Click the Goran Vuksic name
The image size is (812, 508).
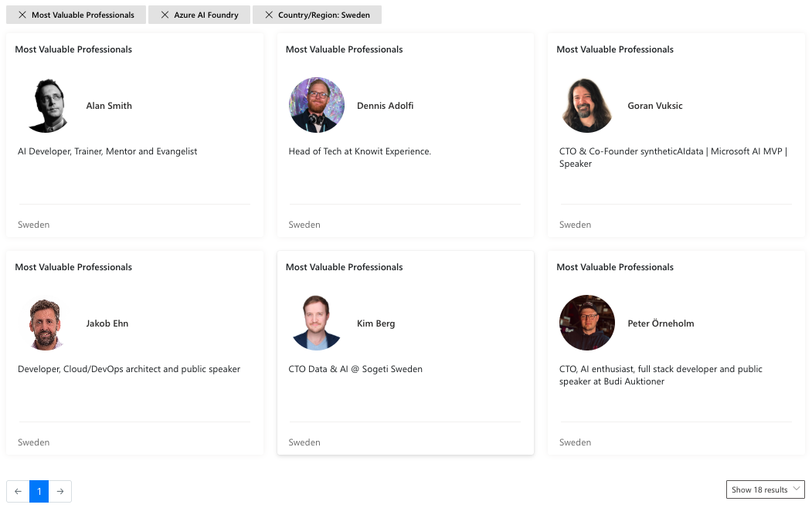point(655,106)
